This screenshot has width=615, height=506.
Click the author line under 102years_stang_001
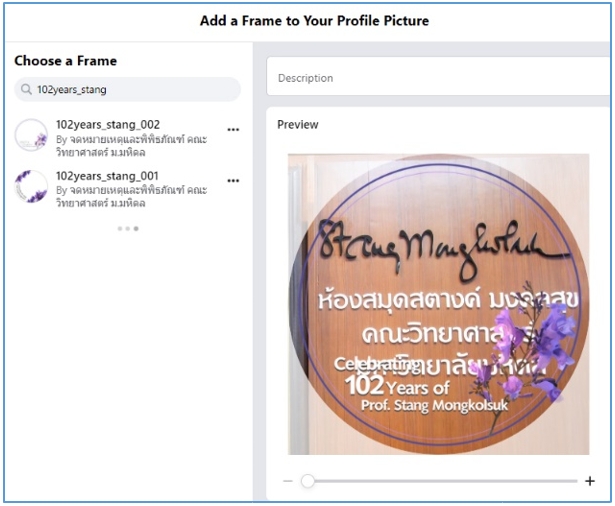click(x=130, y=196)
